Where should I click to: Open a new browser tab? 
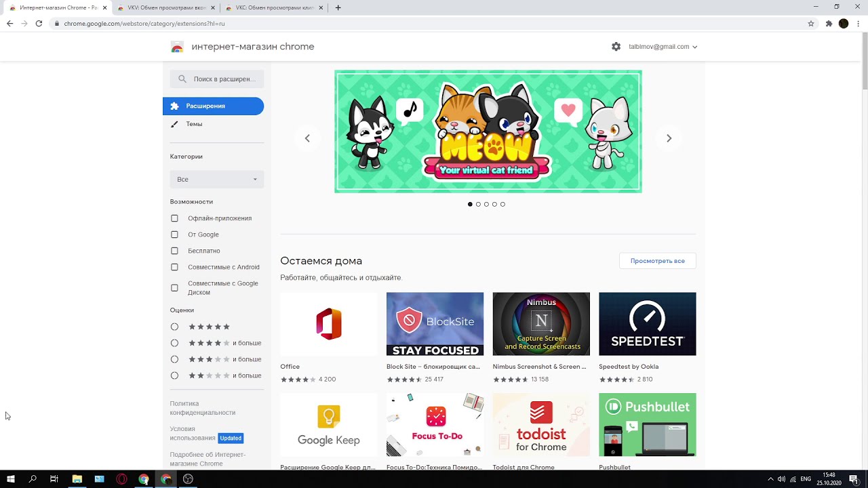[338, 7]
